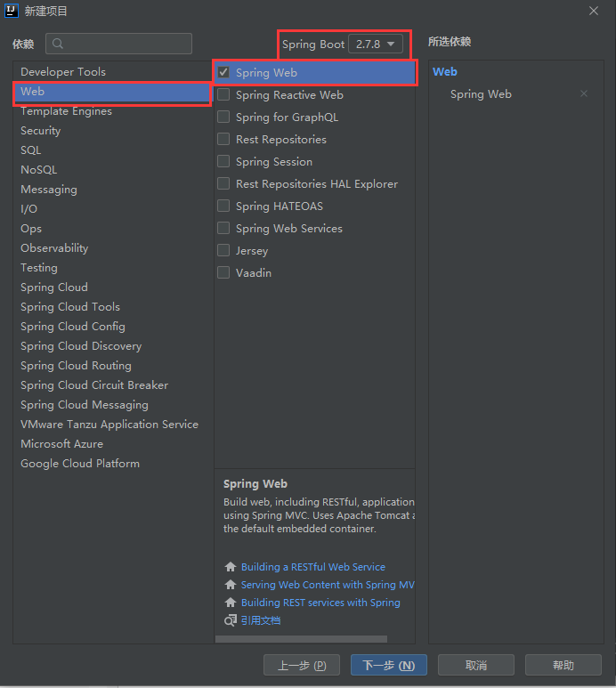Click the home icon beside Building REST services

click(231, 603)
